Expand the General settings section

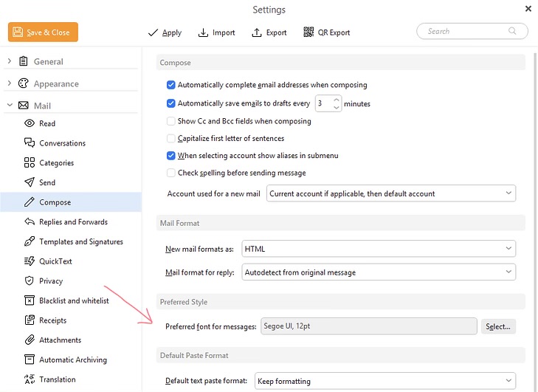coord(10,61)
